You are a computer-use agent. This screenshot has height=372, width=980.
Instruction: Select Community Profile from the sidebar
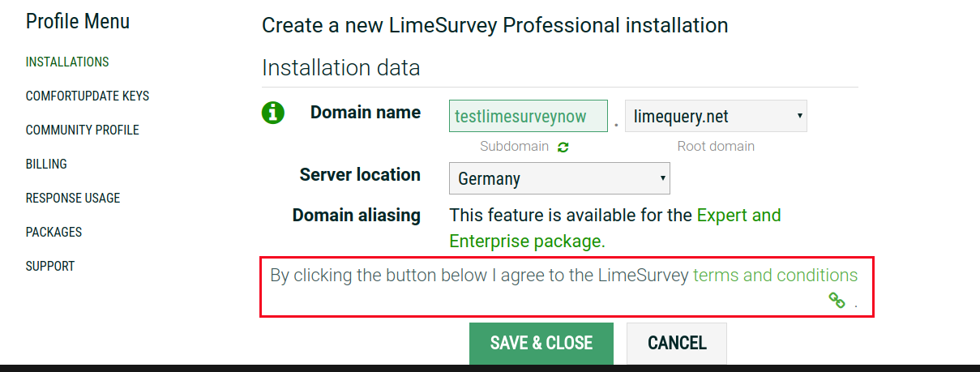[x=83, y=130]
